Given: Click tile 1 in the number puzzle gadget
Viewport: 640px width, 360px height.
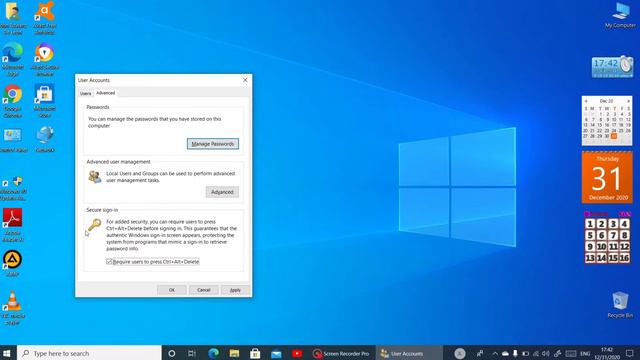Looking at the screenshot, I should point(590,224).
